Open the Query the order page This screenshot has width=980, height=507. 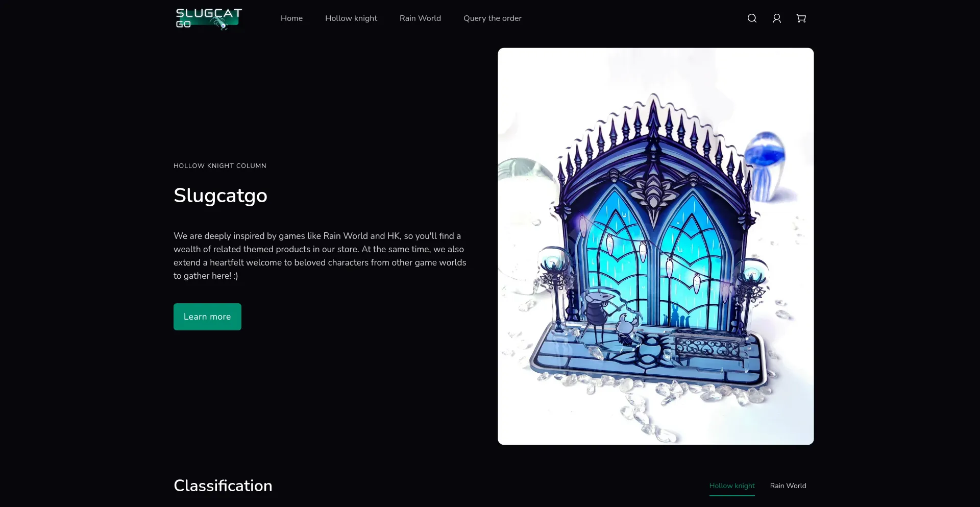click(492, 18)
